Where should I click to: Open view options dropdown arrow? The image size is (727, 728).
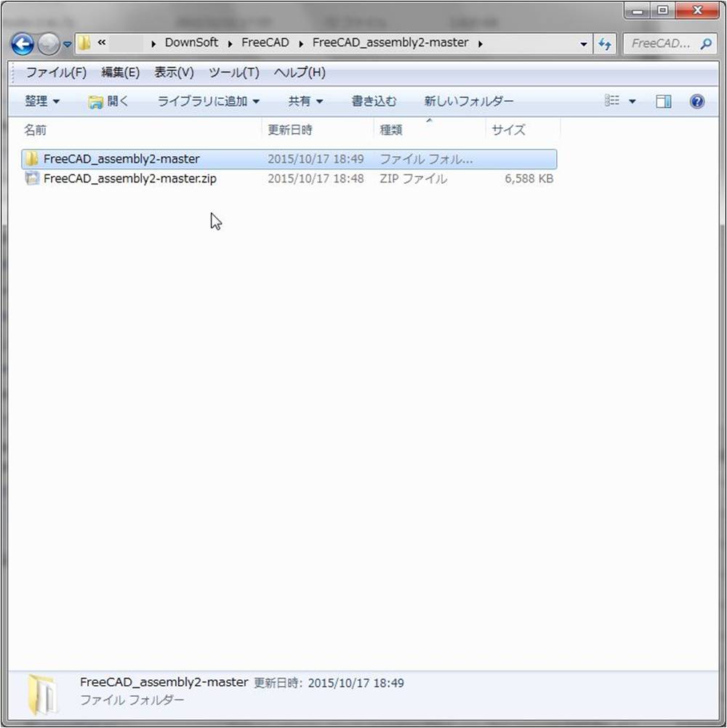[632, 101]
